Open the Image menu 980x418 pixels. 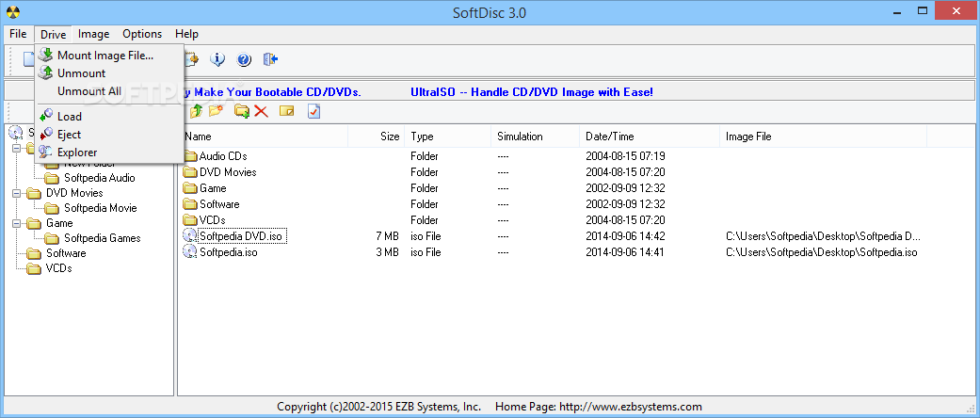[94, 34]
